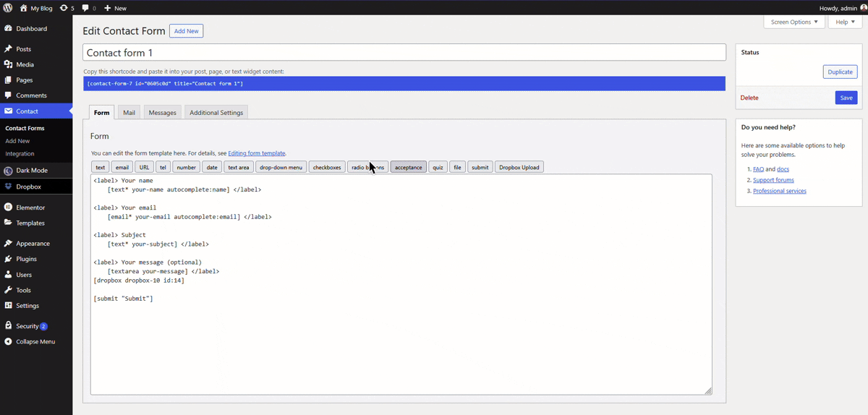Insert a URL form tag
The image size is (868, 415).
pos(145,167)
